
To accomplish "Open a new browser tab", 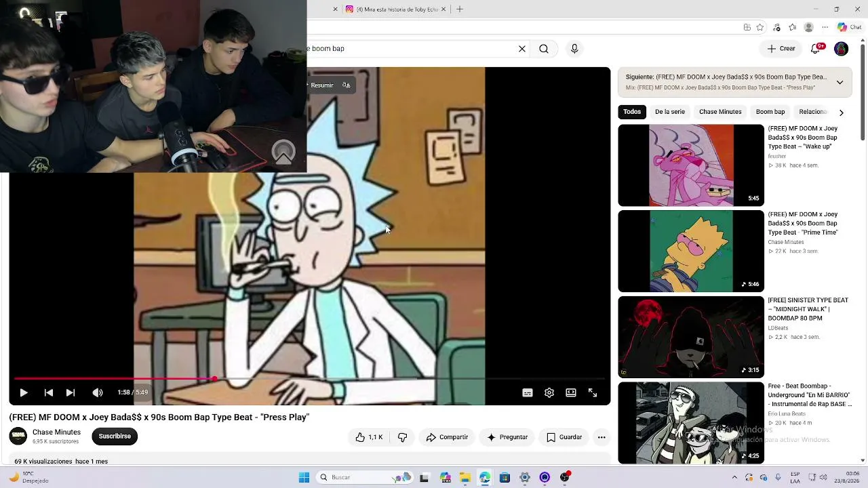I will 460,9.
